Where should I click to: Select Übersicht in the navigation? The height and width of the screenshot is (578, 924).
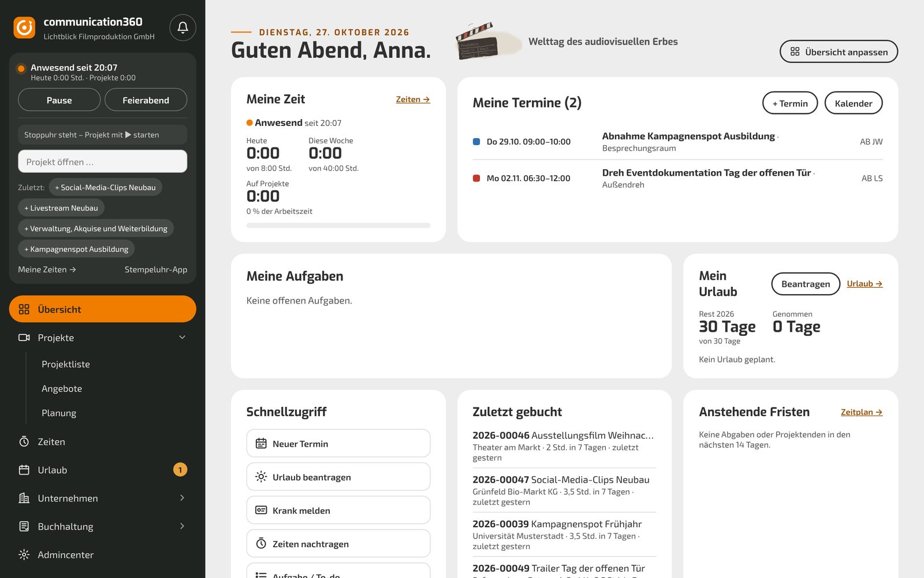(102, 309)
